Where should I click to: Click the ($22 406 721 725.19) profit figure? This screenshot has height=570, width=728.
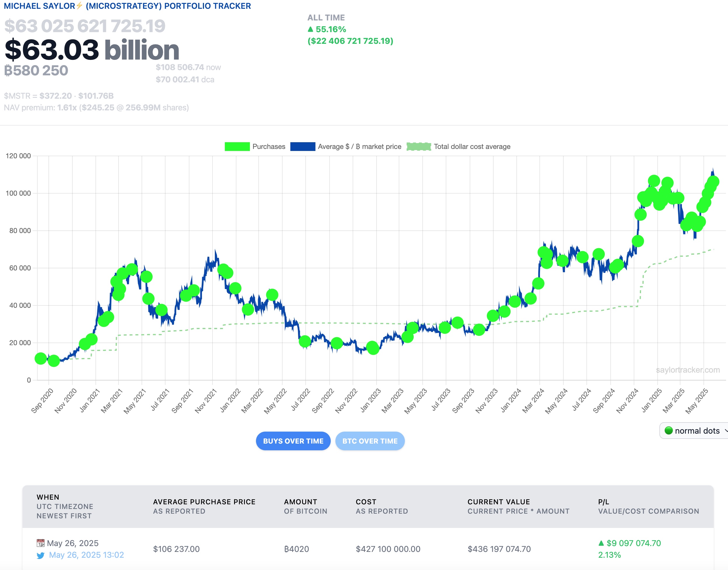point(350,41)
